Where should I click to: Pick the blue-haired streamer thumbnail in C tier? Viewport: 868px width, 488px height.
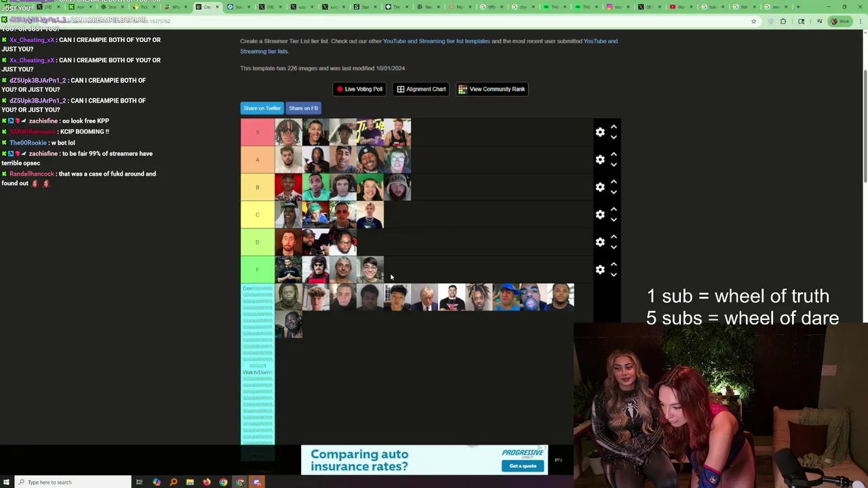click(x=316, y=214)
